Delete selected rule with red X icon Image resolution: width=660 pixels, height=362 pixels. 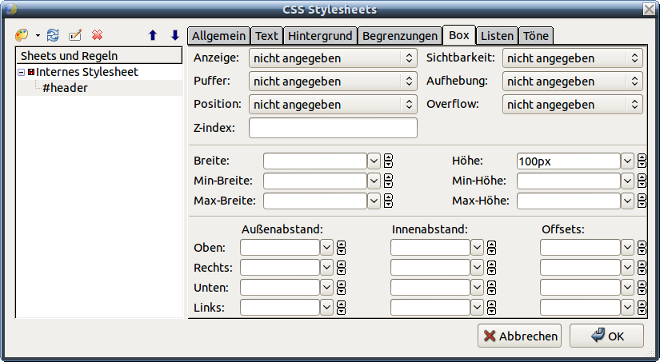(x=97, y=35)
